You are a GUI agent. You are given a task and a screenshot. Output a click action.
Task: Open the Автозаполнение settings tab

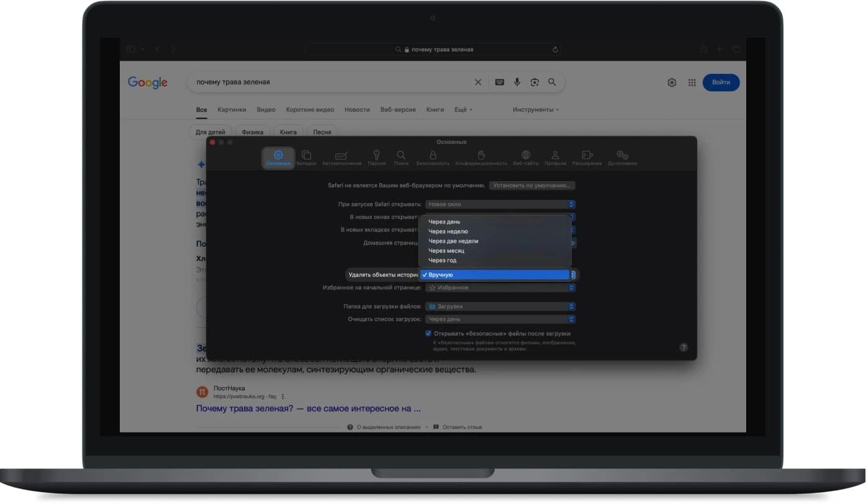pos(341,158)
